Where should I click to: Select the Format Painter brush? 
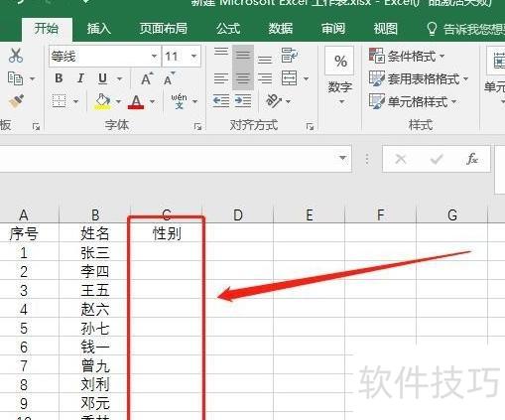tap(16, 101)
